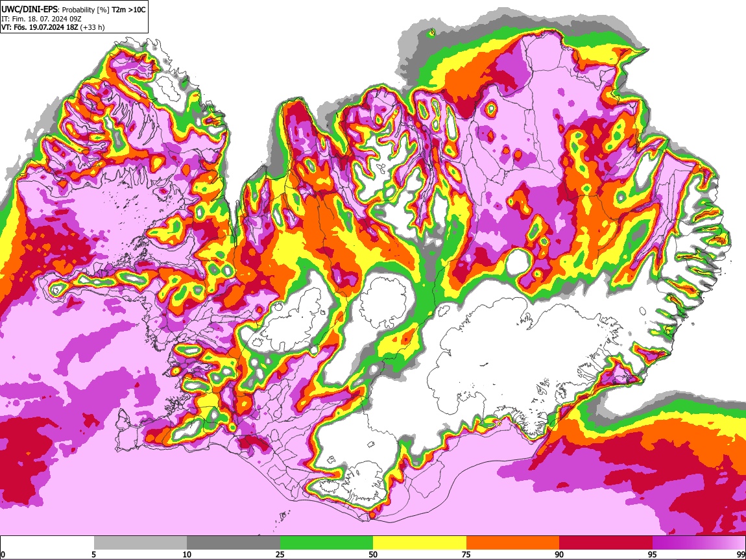Select the 'IT: Fim. 18. 07. 2024 09Z' line
Viewport: 746px width, 560px height.
coord(42,19)
